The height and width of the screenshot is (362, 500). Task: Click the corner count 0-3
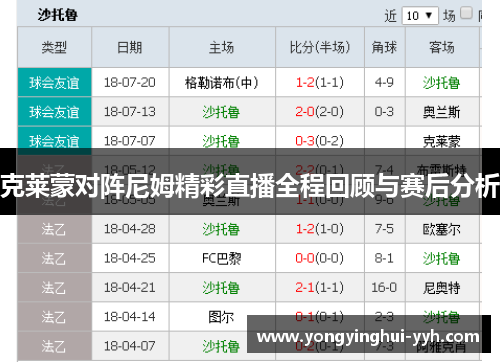coord(385,112)
